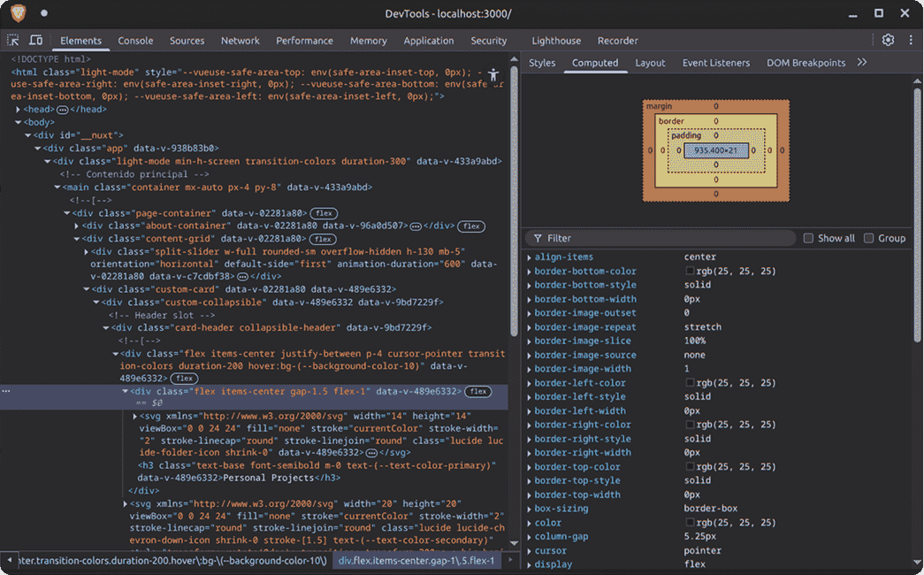
Task: Activate the inspect element picker icon
Action: point(13,41)
